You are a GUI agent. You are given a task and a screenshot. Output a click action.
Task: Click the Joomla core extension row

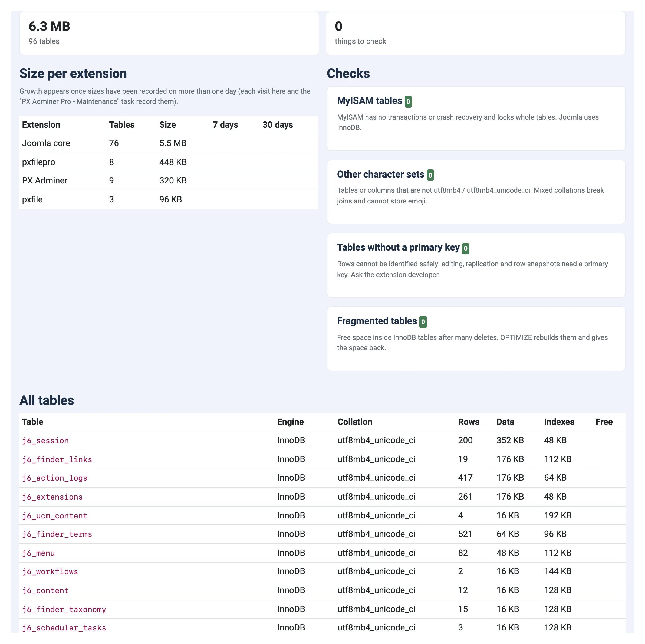(x=169, y=143)
